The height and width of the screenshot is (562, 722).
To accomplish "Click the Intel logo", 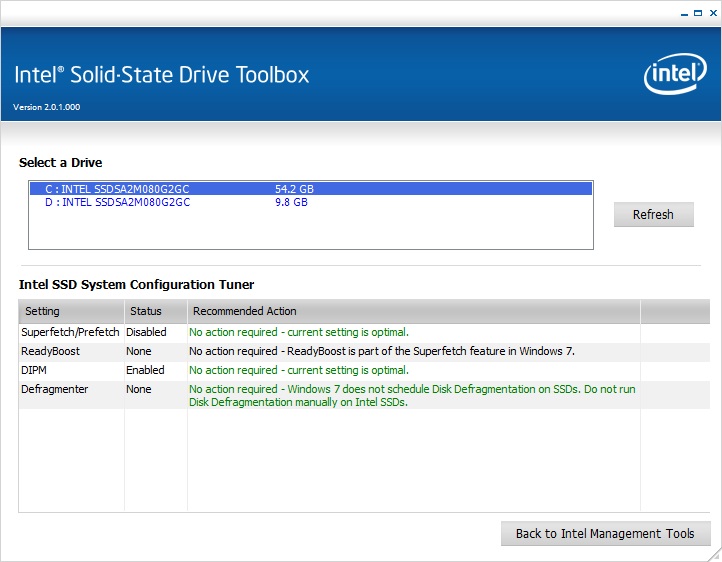I will coord(675,74).
